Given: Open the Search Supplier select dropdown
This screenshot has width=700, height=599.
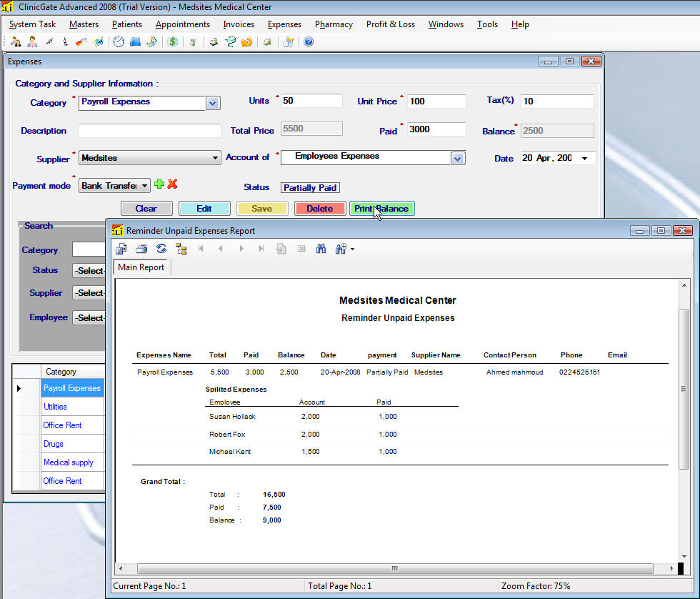Looking at the screenshot, I should click(x=89, y=293).
